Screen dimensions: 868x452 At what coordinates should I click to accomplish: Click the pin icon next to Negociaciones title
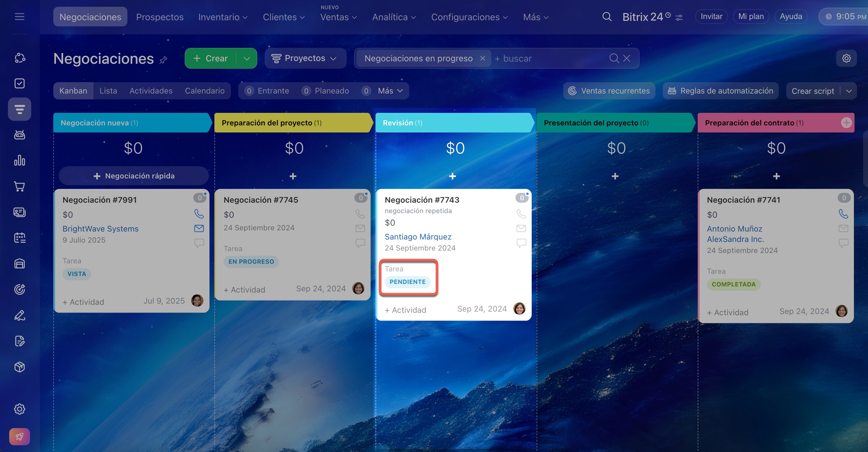[x=164, y=60]
